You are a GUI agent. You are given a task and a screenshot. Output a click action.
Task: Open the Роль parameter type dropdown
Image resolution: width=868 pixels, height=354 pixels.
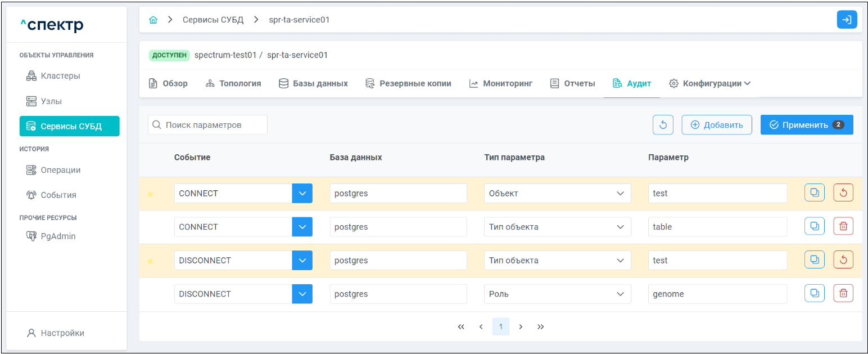coord(557,294)
